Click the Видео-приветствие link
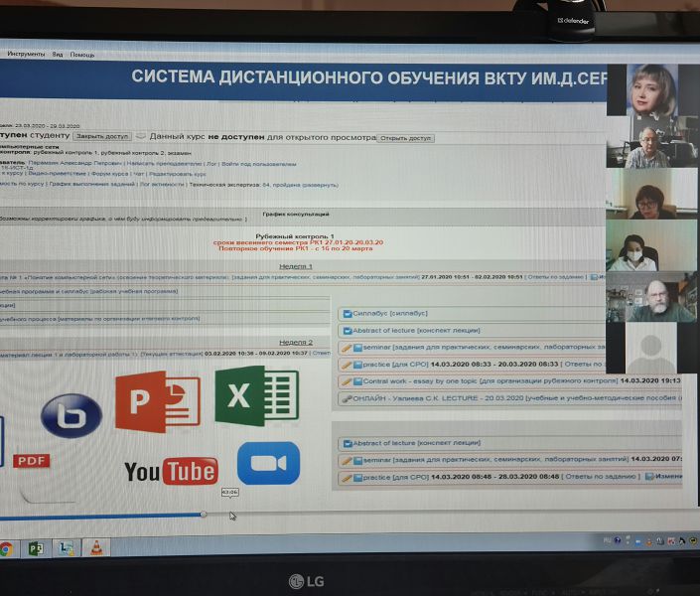This screenshot has width=700, height=596. click(58, 173)
